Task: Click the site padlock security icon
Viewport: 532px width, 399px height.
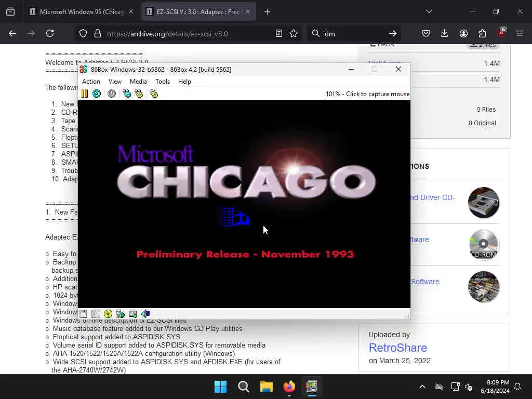Action: (98, 34)
